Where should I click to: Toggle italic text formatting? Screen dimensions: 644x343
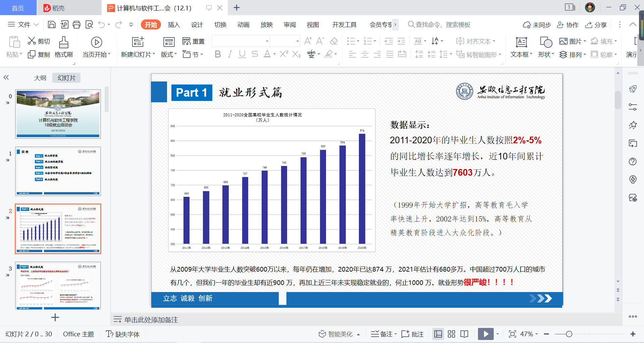click(230, 54)
